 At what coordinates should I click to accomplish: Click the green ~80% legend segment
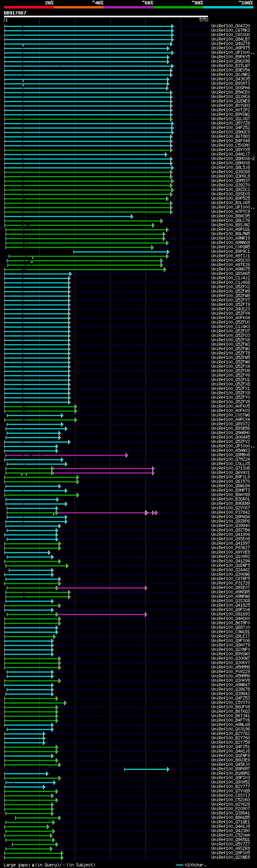click(178, 7)
